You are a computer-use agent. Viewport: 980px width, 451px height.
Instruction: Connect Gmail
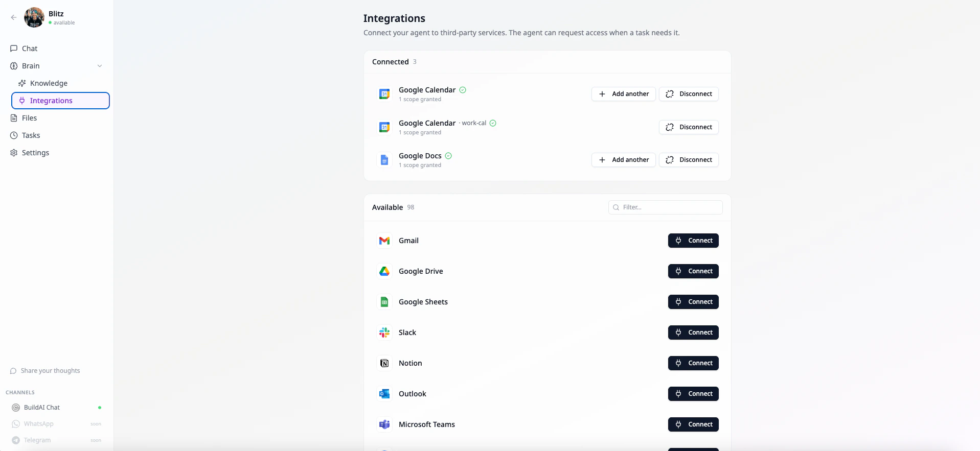(693, 241)
